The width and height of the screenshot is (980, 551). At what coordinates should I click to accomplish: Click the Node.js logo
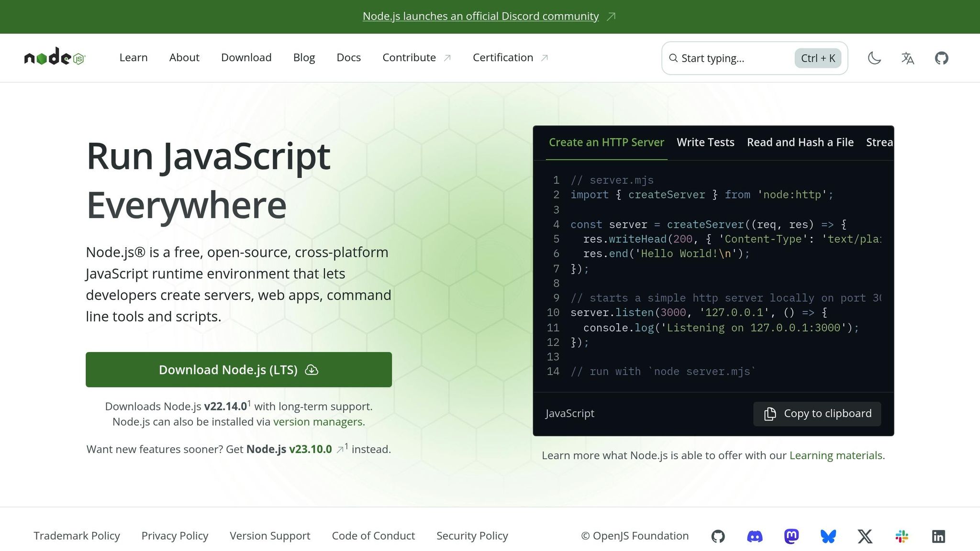point(54,57)
